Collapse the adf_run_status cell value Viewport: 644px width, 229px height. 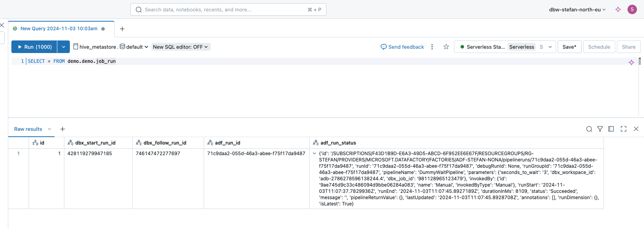314,154
